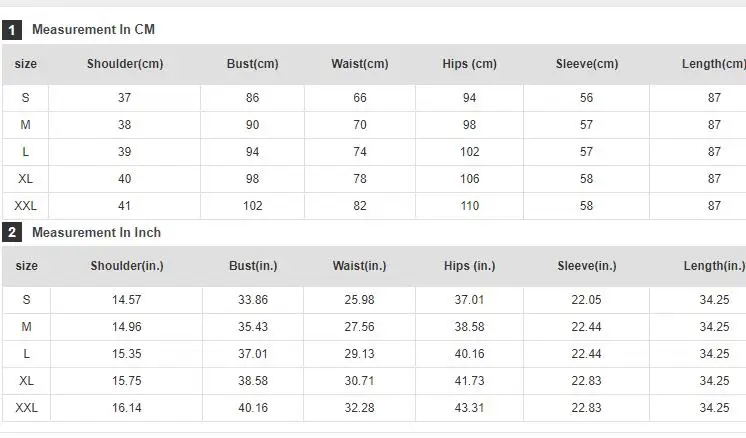Click the Length(cm) column header

[713, 64]
